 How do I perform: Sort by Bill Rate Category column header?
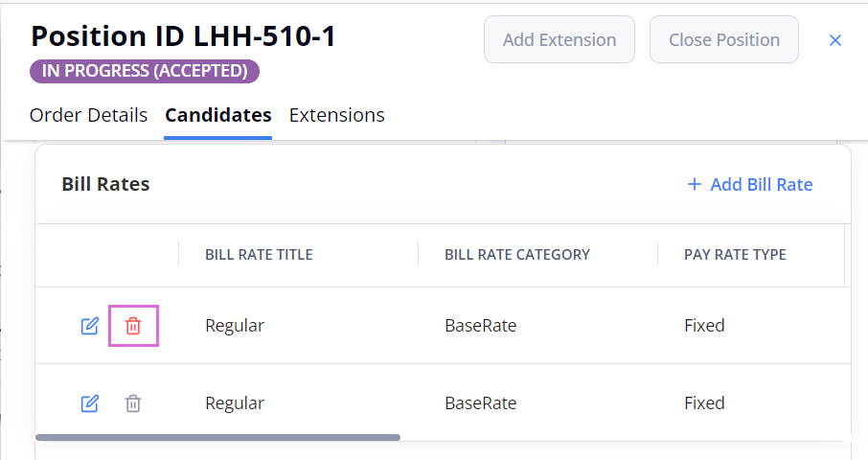click(x=516, y=254)
